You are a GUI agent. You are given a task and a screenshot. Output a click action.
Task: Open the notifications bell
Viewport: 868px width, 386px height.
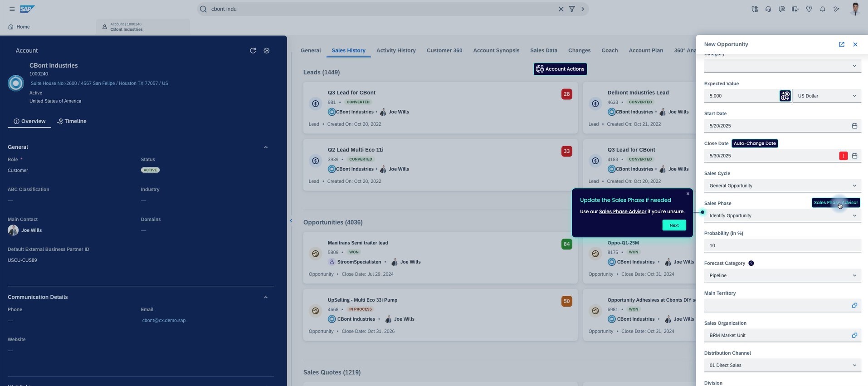point(823,9)
